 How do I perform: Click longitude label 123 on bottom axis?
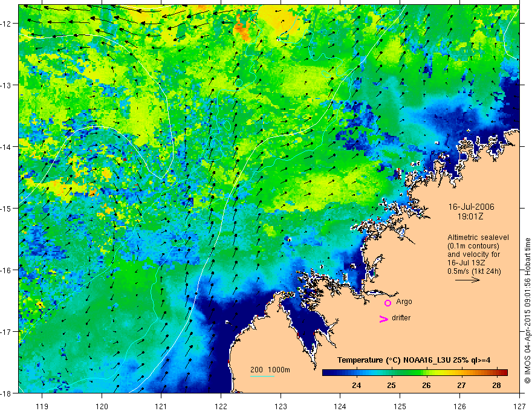[281, 406]
